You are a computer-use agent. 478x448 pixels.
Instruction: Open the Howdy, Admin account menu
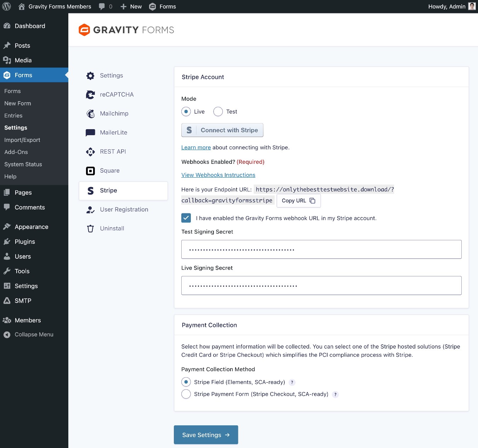pos(447,6)
